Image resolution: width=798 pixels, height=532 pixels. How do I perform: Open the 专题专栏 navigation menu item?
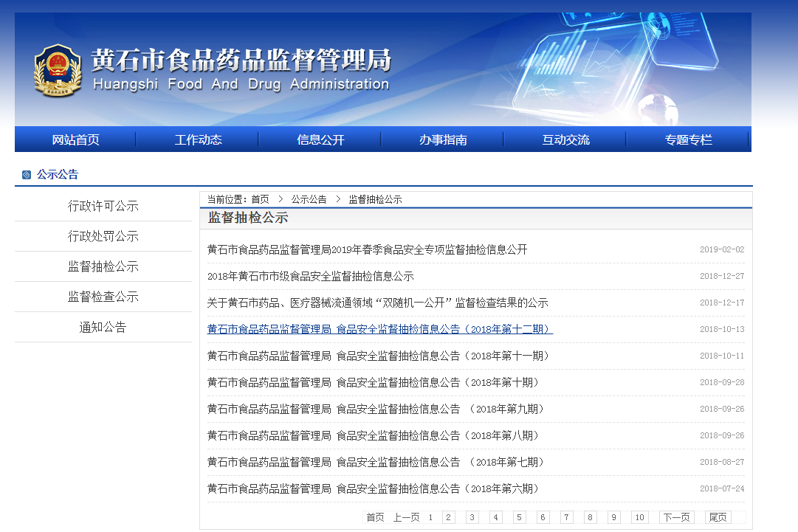(x=688, y=139)
